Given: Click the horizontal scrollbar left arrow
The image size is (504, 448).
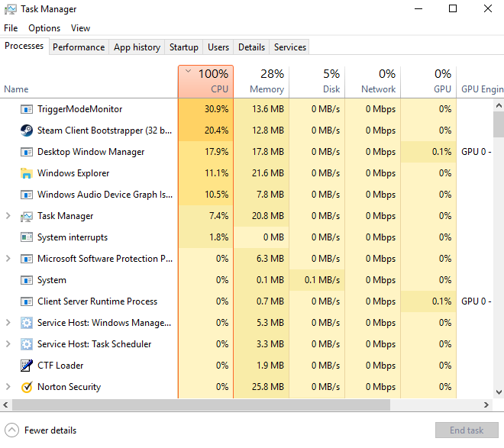Looking at the screenshot, I should click(5, 405).
